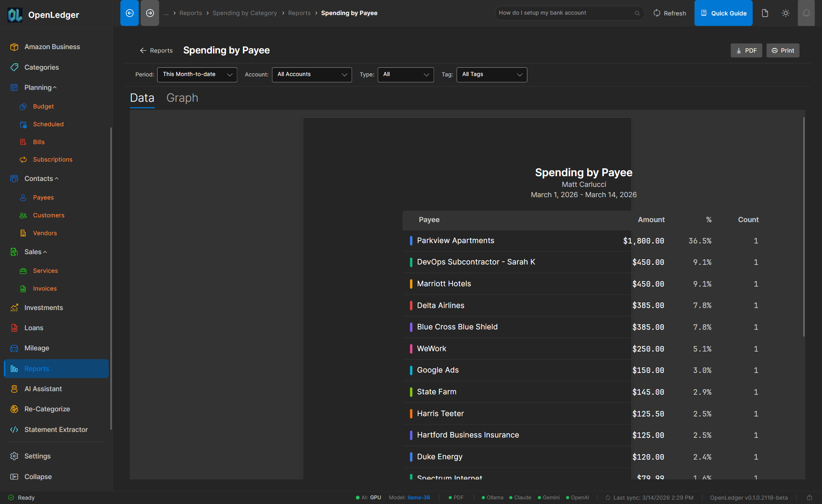Click the Vendors icon under Contacts
Screen dimensions: 822x504
point(23,233)
